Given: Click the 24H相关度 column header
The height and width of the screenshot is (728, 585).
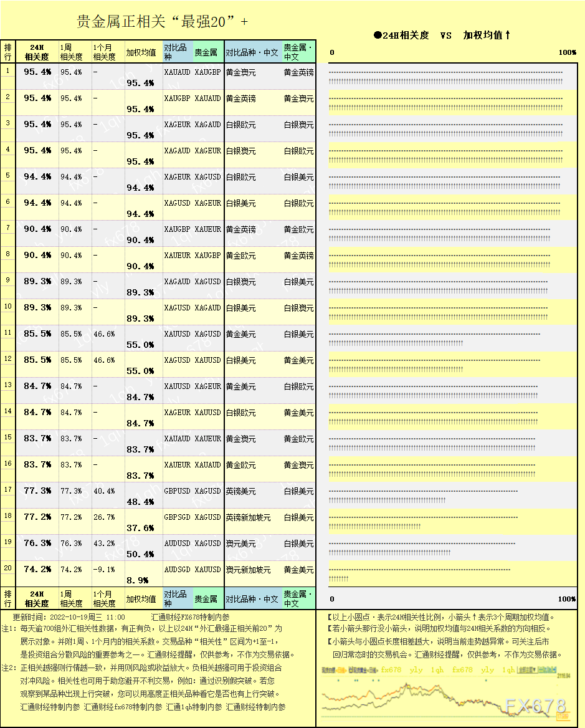Looking at the screenshot, I should coord(37,52).
